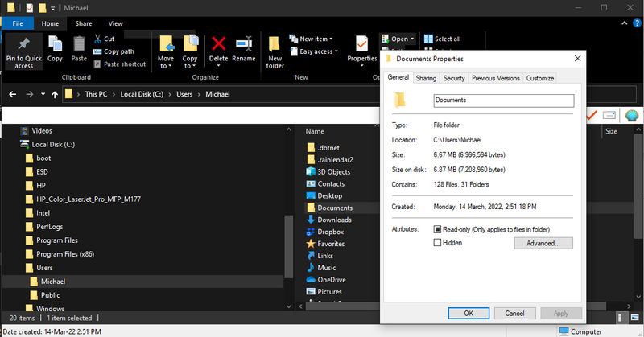Click the red Delete icon

click(218, 43)
